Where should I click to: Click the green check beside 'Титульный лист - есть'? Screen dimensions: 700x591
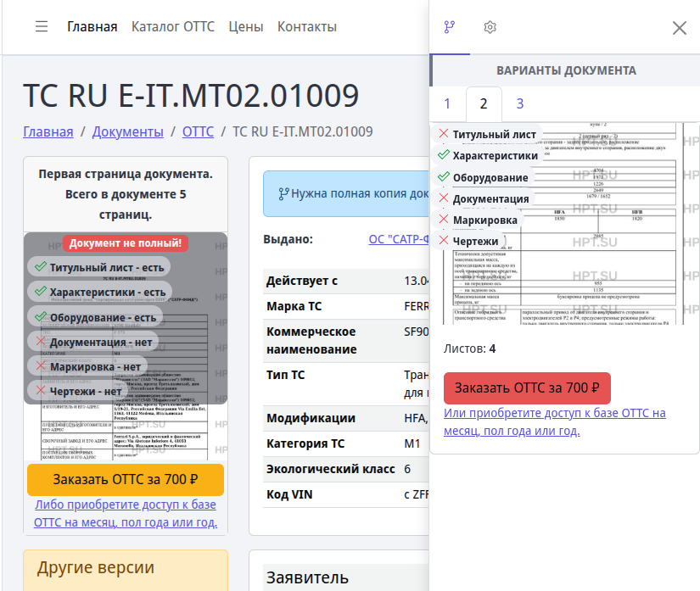40,267
